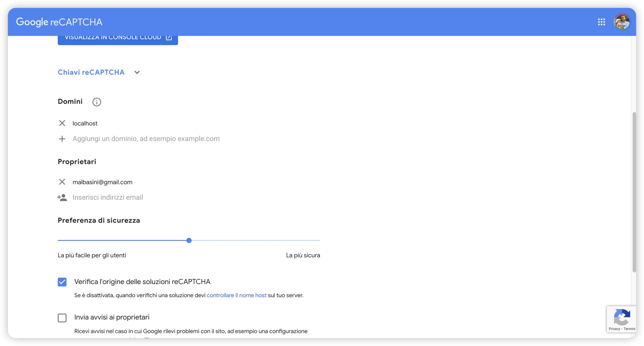Focus the Inserisci indirizzi email field

[108, 197]
